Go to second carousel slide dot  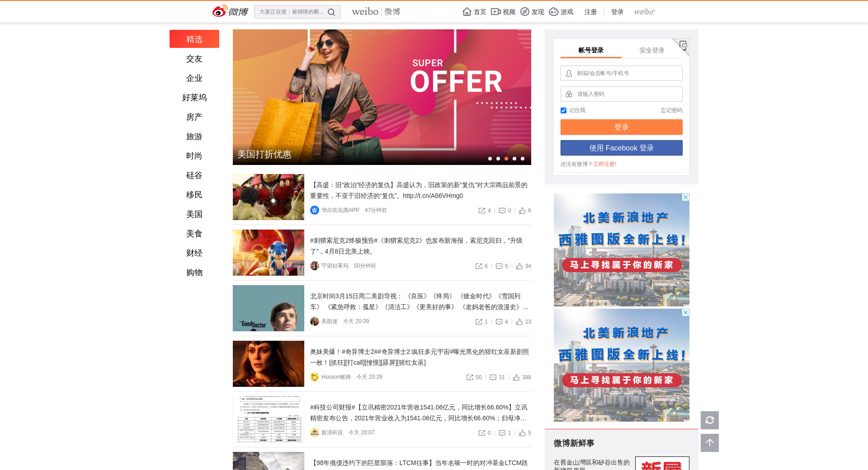pyautogui.click(x=498, y=159)
